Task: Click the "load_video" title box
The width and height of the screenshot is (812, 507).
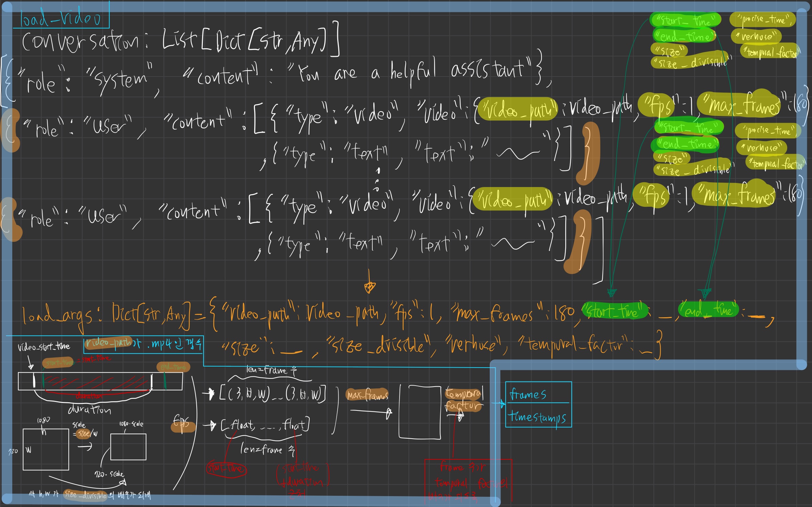Action: pyautogui.click(x=61, y=18)
